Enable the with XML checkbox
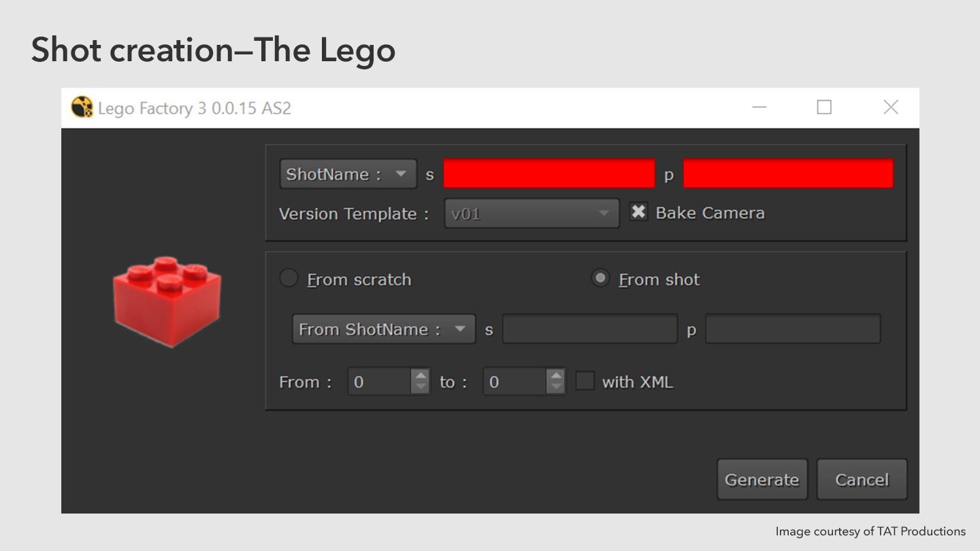The height and width of the screenshot is (551, 980). (585, 381)
